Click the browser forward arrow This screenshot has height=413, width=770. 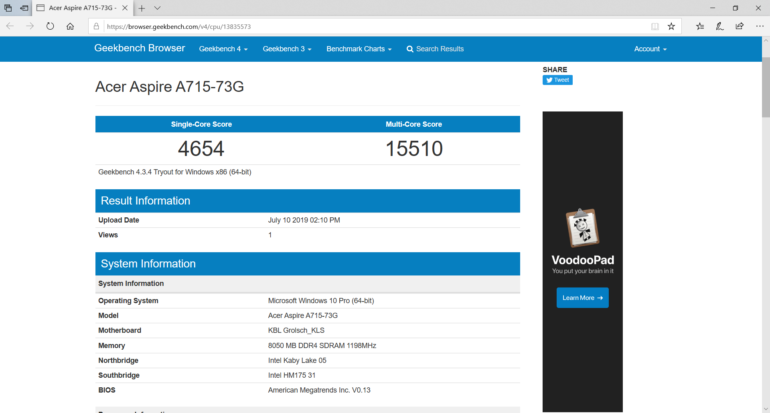click(x=30, y=27)
